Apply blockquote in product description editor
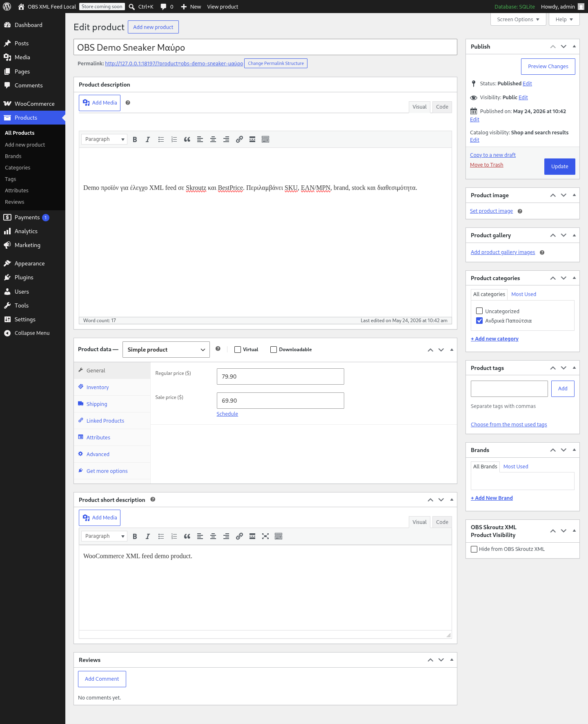The height and width of the screenshot is (724, 588). (x=187, y=139)
